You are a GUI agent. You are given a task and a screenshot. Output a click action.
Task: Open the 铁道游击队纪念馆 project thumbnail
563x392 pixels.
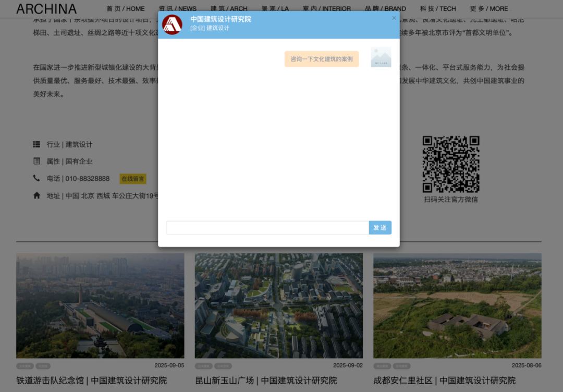100,305
